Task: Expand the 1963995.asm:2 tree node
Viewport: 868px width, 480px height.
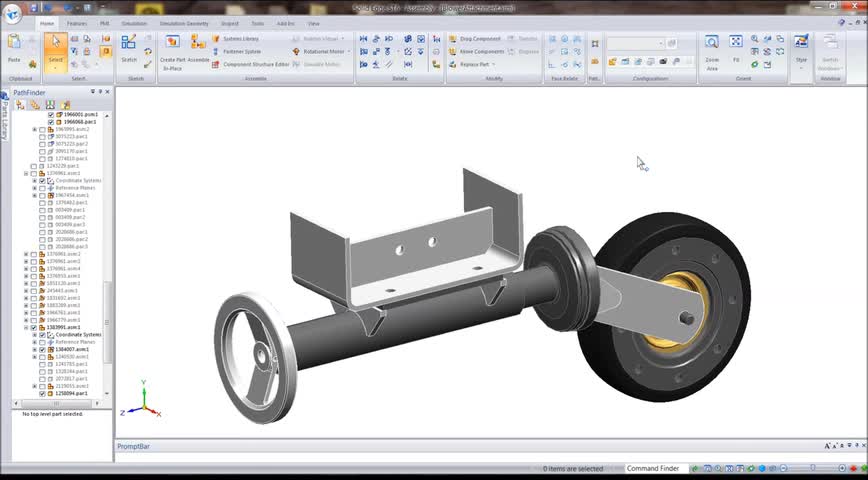Action: pyautogui.click(x=34, y=130)
